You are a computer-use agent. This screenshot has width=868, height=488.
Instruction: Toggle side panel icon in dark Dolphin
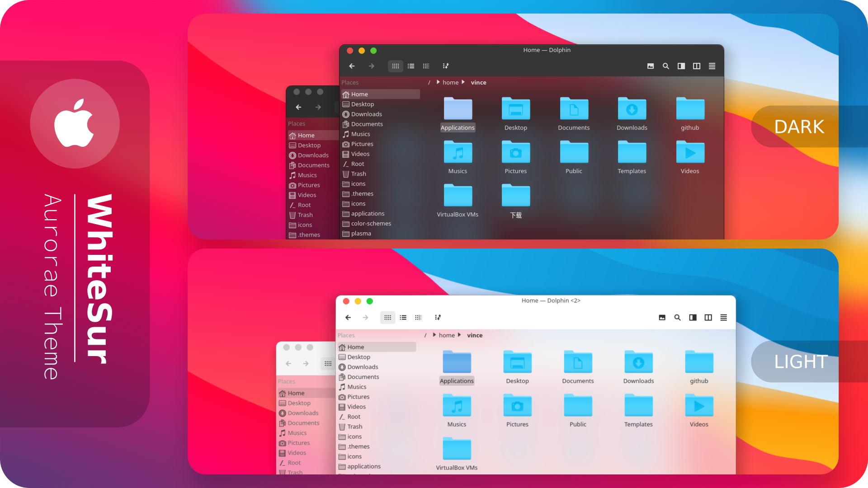click(x=681, y=66)
